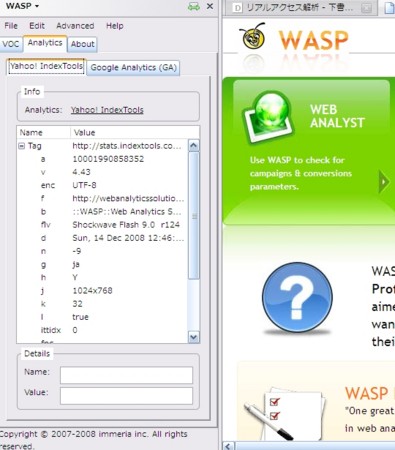
Task: Select the flv row Shockwave Flash 9.0
Action: [103, 225]
